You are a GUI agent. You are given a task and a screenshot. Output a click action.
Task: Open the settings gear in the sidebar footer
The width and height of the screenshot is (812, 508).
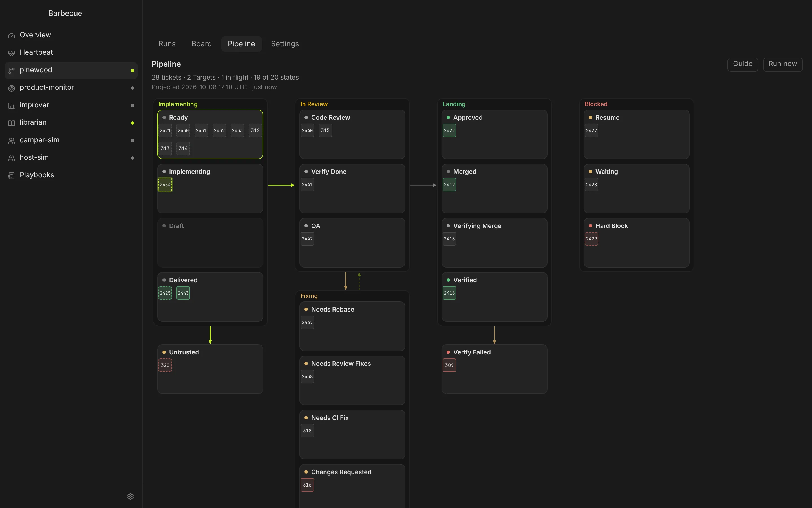pos(131,496)
